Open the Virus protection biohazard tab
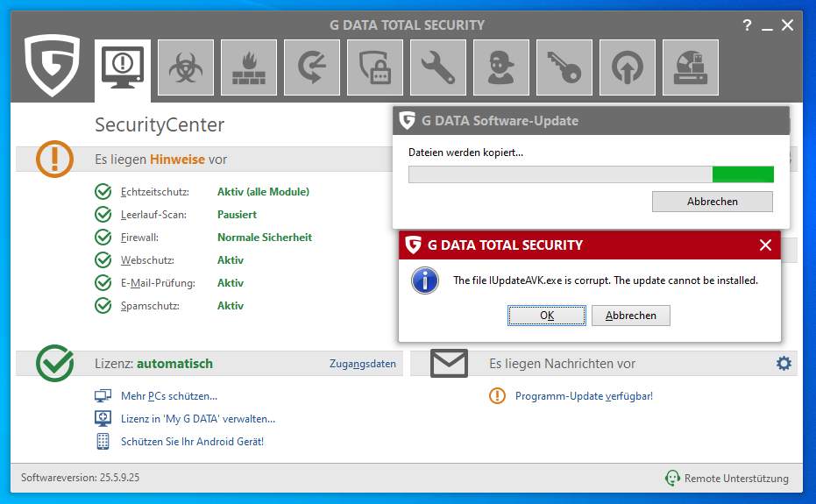The width and height of the screenshot is (816, 504). pyautogui.click(x=186, y=67)
